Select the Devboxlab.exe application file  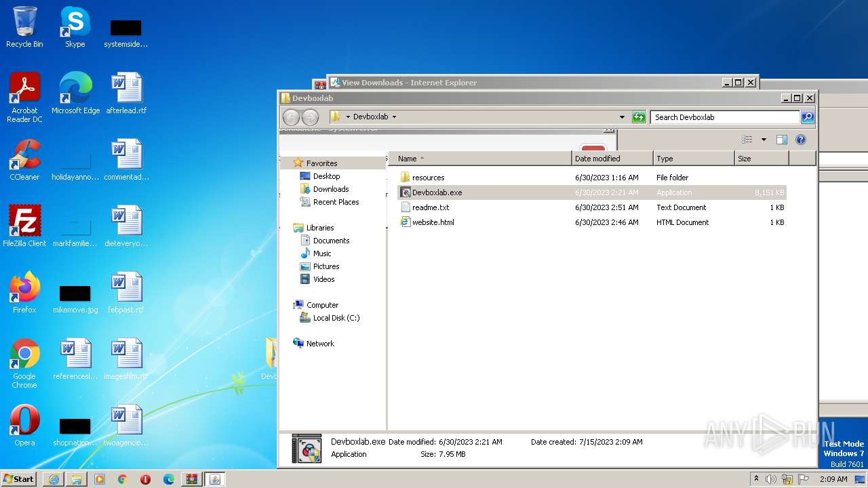[x=591, y=192]
